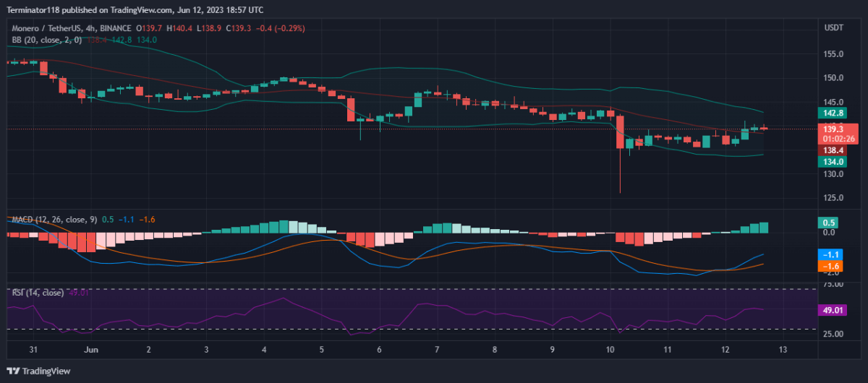Screen dimensions: 868x383
Task: Click the Jun label on the date axis
Action: pyautogui.click(x=90, y=349)
